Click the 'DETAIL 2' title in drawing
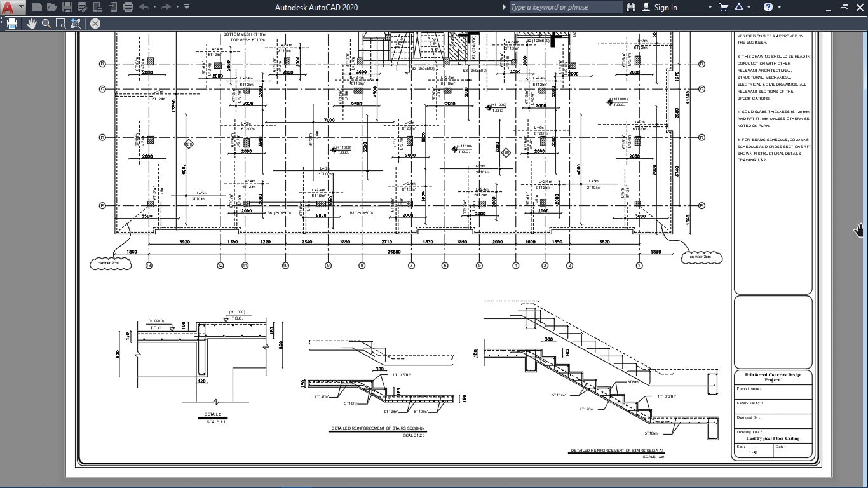Viewport: 868px width, 488px height. 213,414
